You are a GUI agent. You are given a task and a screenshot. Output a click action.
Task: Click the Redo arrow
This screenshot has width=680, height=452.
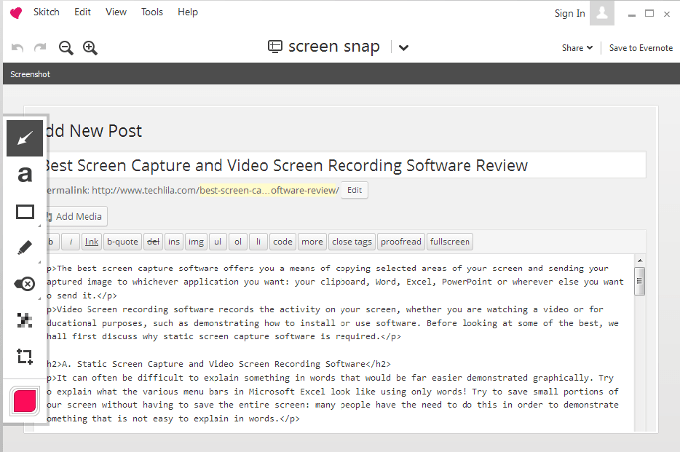pos(40,48)
